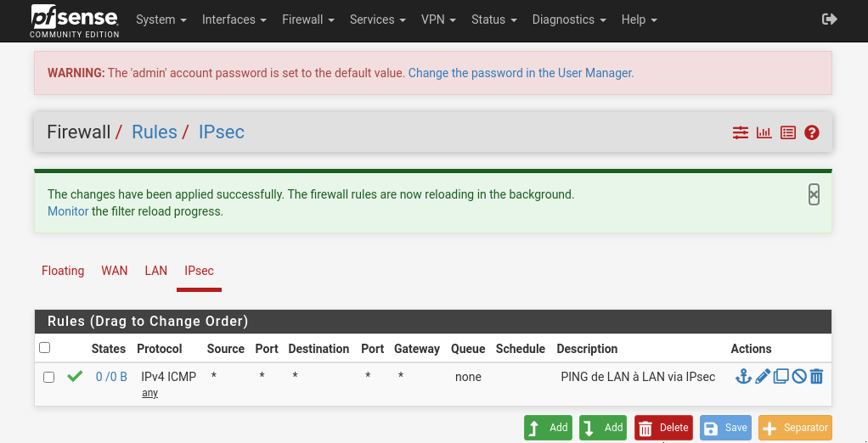Expand the VPN dropdown menu
868x443 pixels.
[438, 20]
